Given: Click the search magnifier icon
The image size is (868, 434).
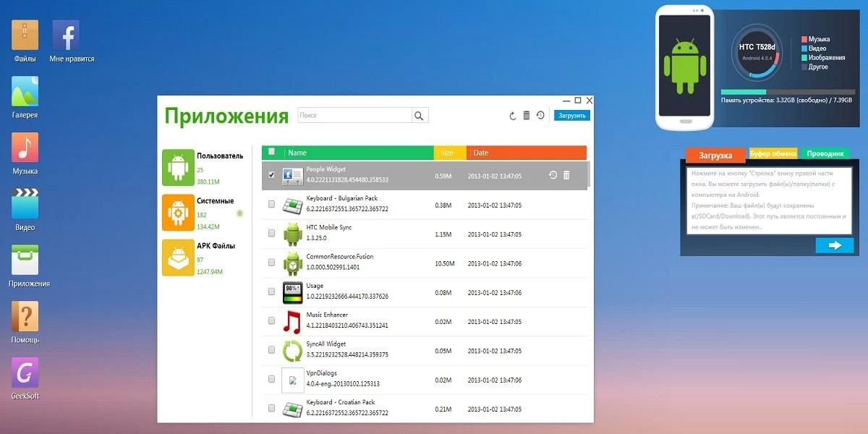Looking at the screenshot, I should pyautogui.click(x=420, y=115).
